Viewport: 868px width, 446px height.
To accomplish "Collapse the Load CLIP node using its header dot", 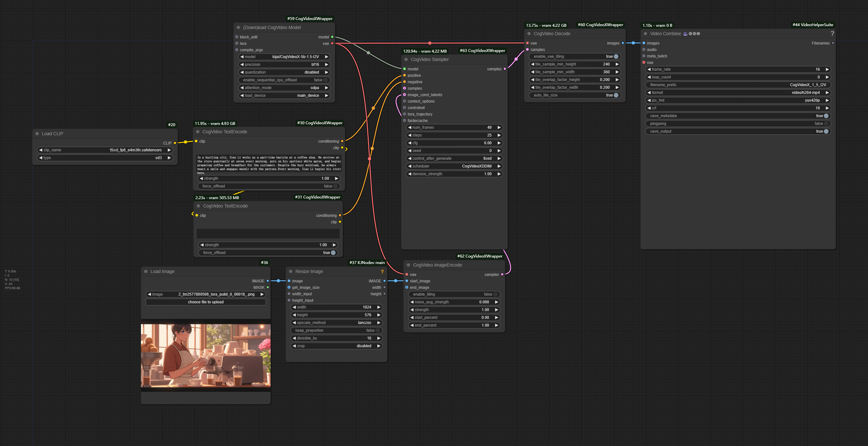I will (37, 134).
